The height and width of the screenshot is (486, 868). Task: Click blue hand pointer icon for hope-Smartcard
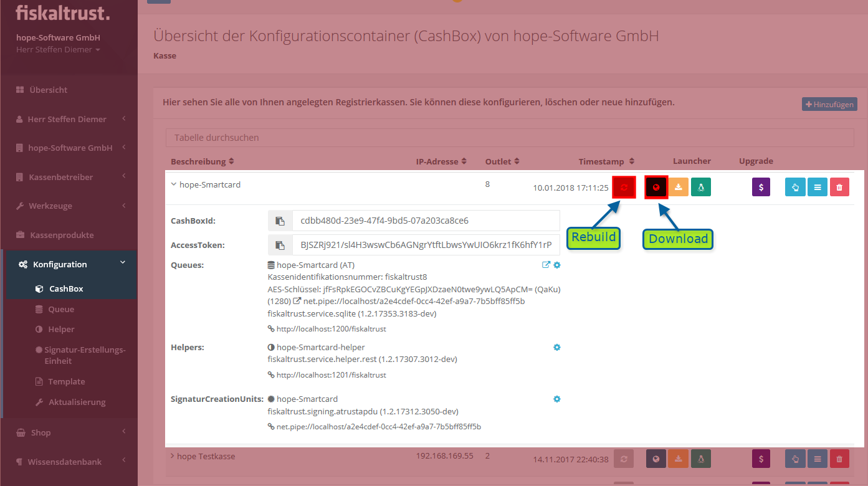point(795,187)
